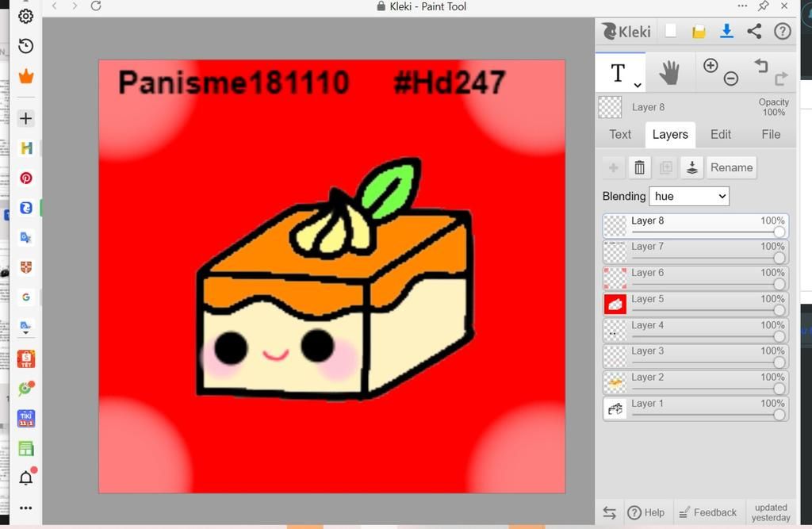Create a new blank image
Screen dimensions: 812x529
(671, 31)
